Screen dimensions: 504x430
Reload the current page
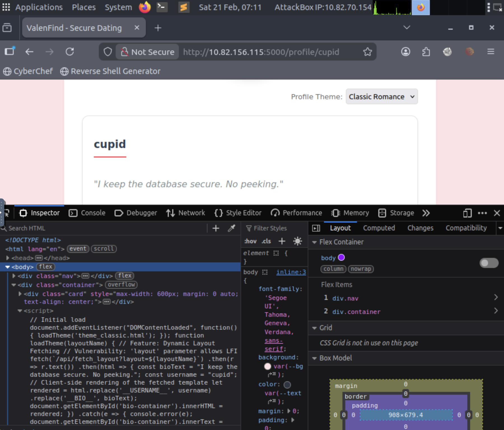tap(70, 52)
